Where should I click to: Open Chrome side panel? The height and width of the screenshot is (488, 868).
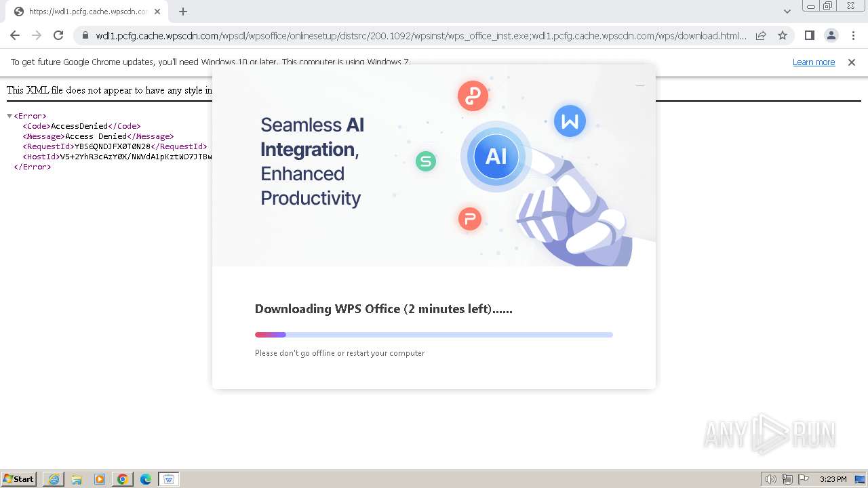pos(809,35)
